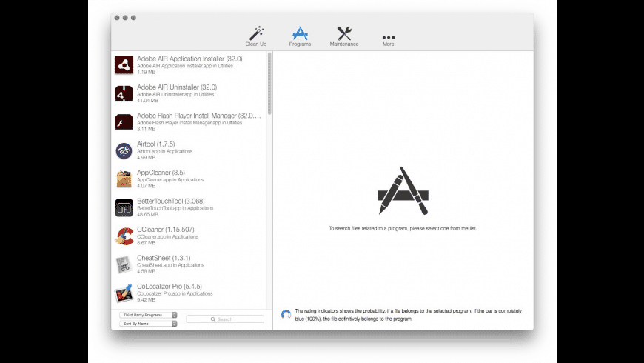The height and width of the screenshot is (363, 644).
Task: Open the More options menu
Action: [x=388, y=40]
